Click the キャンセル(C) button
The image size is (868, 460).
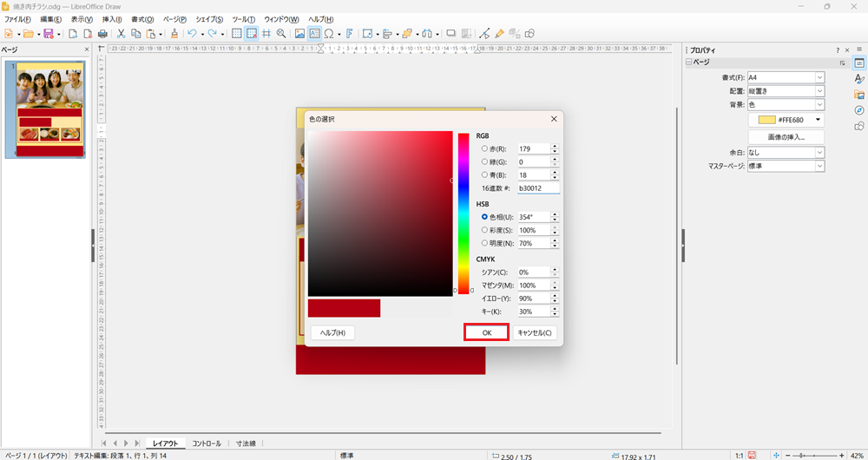(x=534, y=332)
